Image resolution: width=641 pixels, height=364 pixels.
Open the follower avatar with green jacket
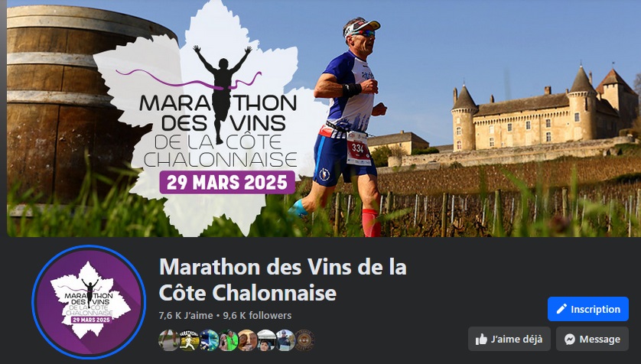pos(228,340)
